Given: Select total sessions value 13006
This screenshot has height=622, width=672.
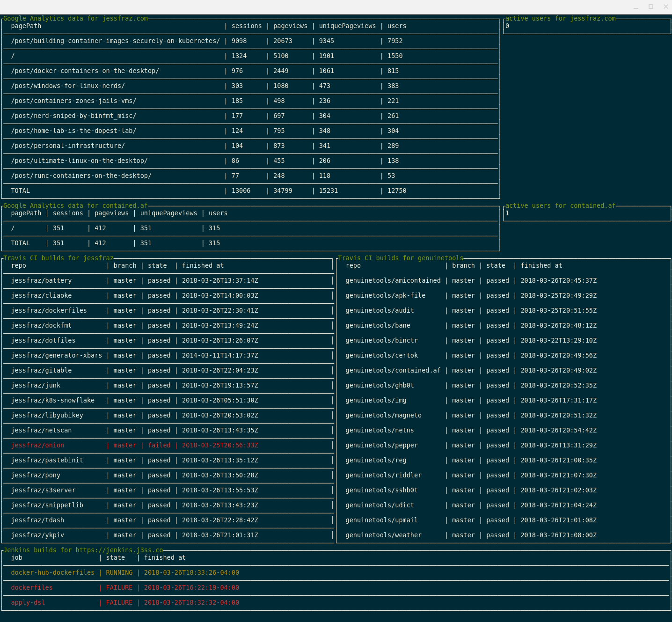Looking at the screenshot, I should [241, 191].
